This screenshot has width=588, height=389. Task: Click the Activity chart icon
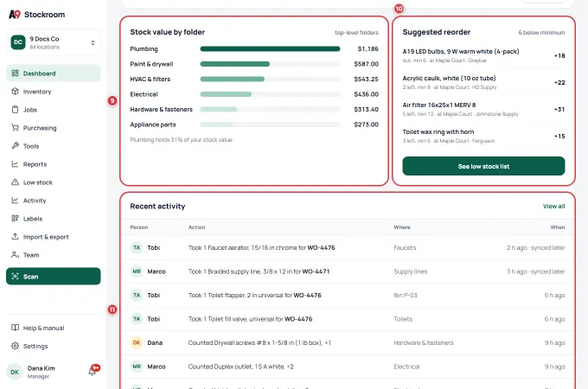point(15,201)
